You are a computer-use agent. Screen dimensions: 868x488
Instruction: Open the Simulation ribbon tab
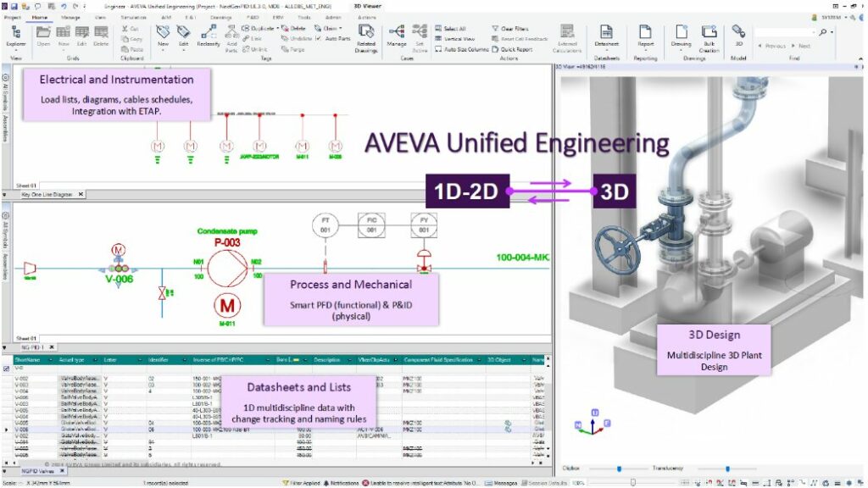pyautogui.click(x=133, y=18)
